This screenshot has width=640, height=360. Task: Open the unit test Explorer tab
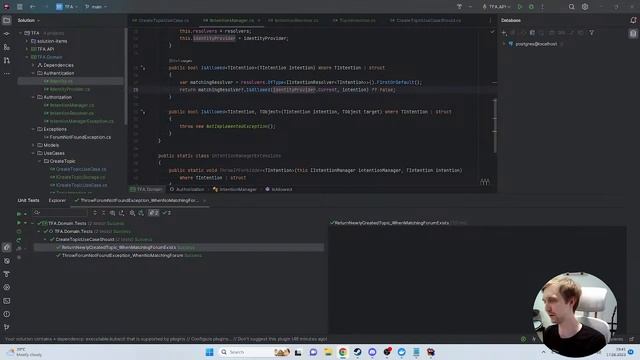point(57,200)
